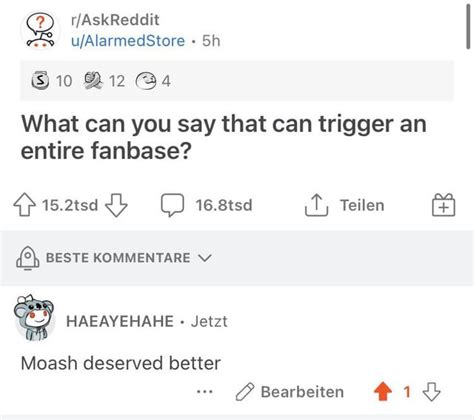
Task: Open the r/AskReddit subreddit avatar
Action: [40, 30]
